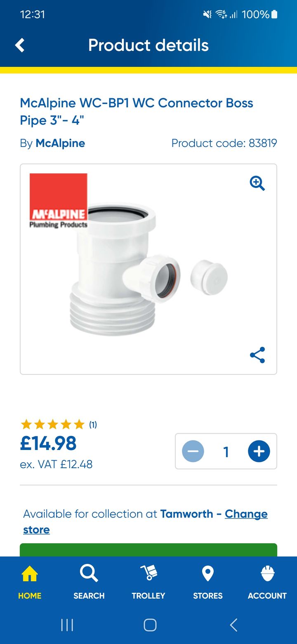This screenshot has height=644, width=297.
Task: Tap the product photo of WC connector
Action: (x=148, y=269)
